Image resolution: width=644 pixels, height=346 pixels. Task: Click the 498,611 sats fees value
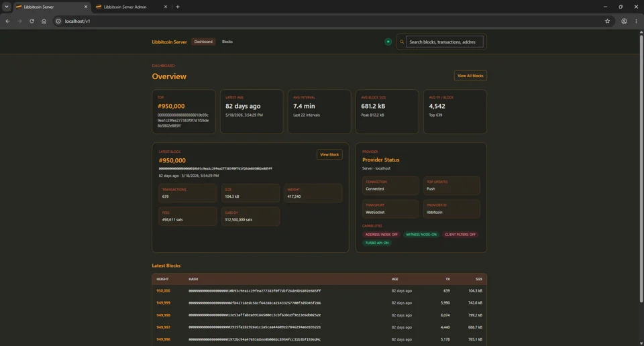click(172, 219)
